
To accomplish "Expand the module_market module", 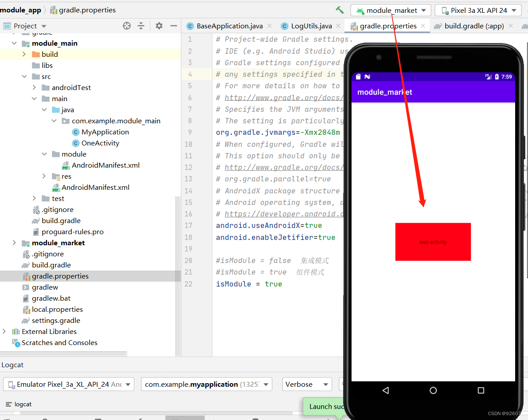I will tap(14, 243).
